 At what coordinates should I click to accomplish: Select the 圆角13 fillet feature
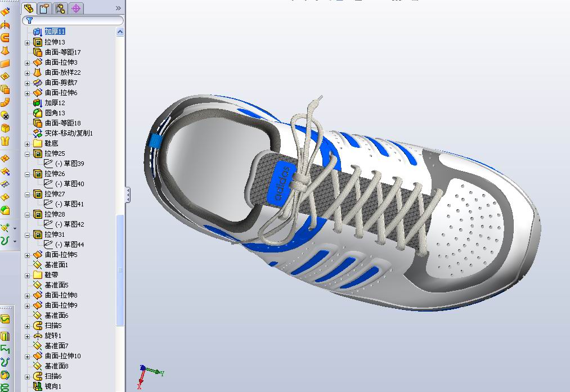(x=55, y=113)
